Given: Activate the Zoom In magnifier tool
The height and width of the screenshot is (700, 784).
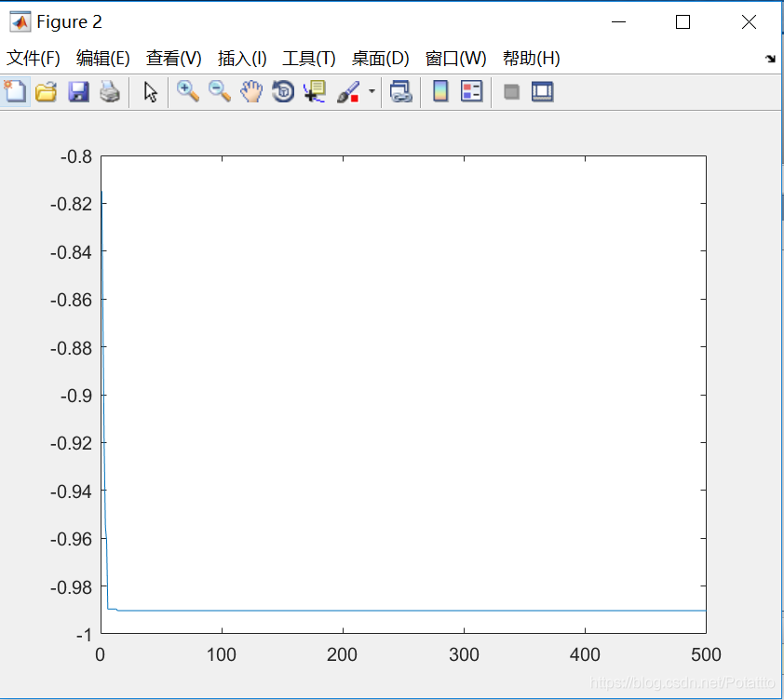Looking at the screenshot, I should click(x=188, y=92).
